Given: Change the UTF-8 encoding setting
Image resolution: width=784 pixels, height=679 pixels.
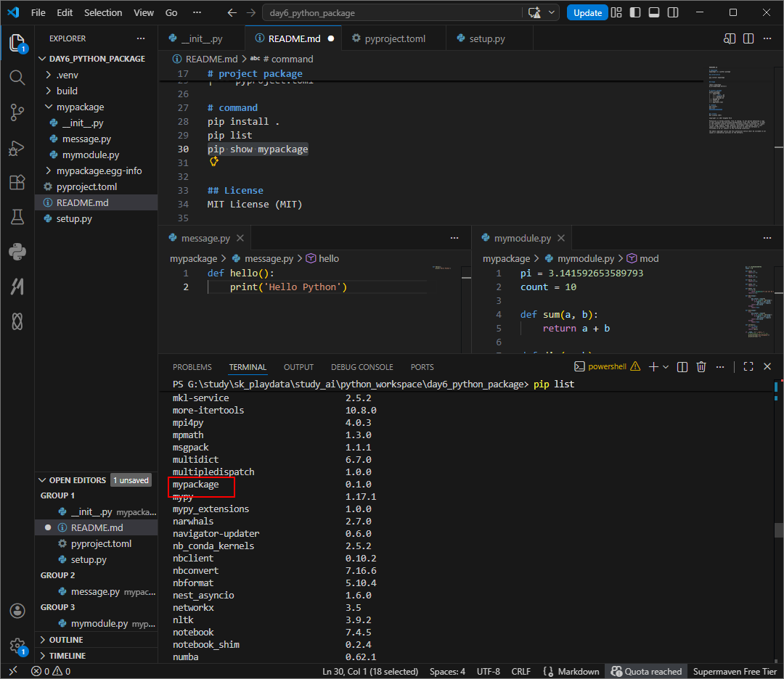Looking at the screenshot, I should pos(489,672).
